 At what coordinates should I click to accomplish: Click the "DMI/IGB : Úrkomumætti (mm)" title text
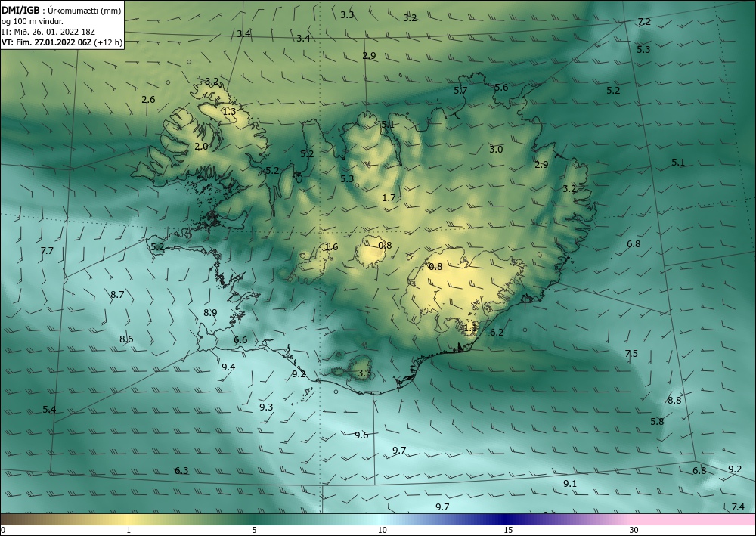[x=61, y=11]
